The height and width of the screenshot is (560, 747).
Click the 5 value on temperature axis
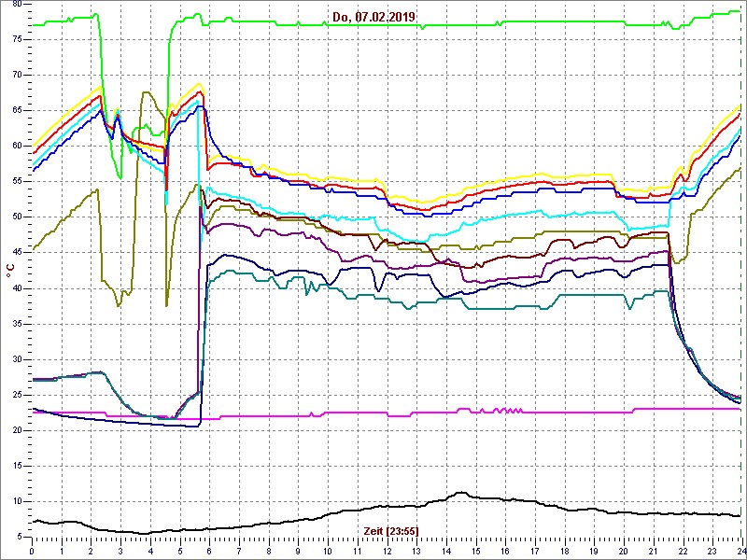coord(21,536)
